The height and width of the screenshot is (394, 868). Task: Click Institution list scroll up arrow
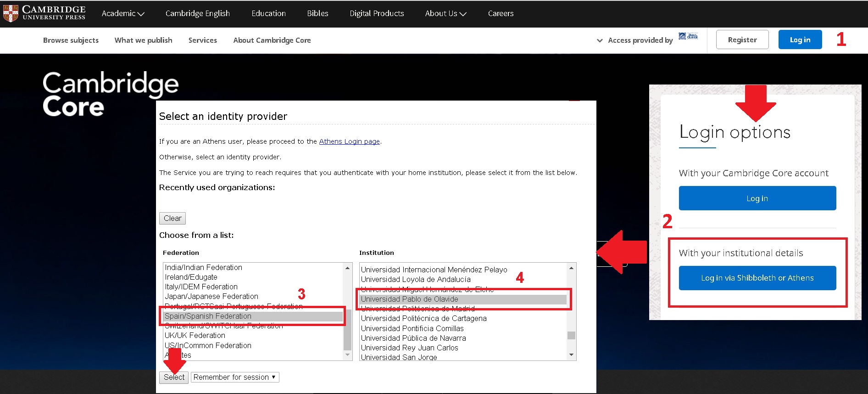point(571,268)
